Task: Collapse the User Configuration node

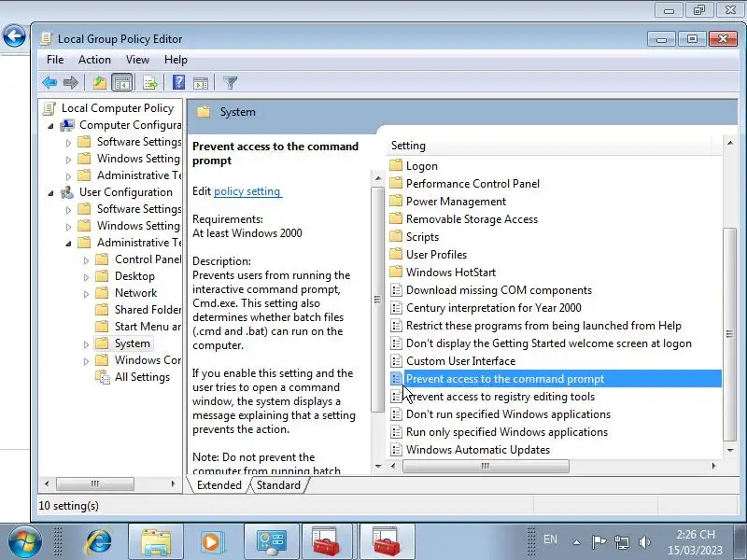Action: (51, 193)
